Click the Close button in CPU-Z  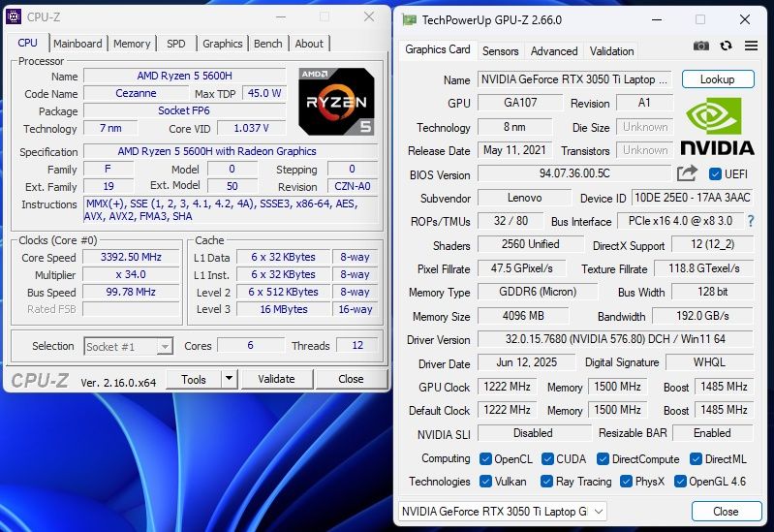click(x=351, y=379)
